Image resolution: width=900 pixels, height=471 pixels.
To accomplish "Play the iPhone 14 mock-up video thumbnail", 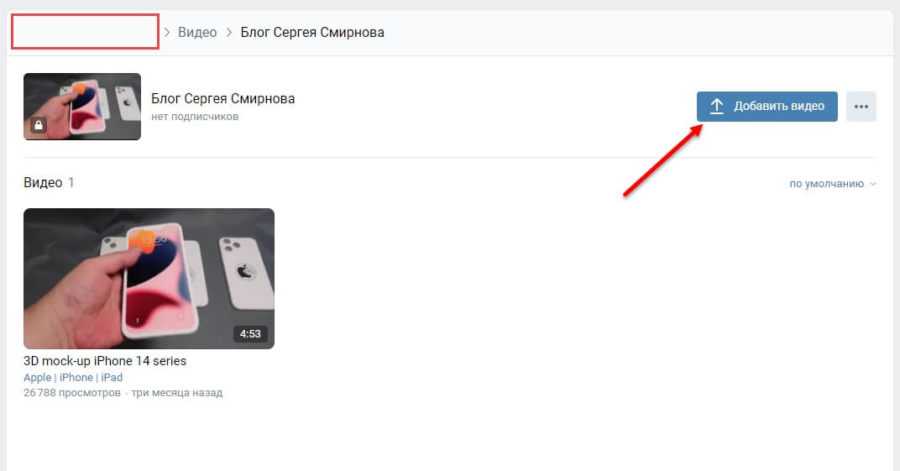I will click(149, 278).
